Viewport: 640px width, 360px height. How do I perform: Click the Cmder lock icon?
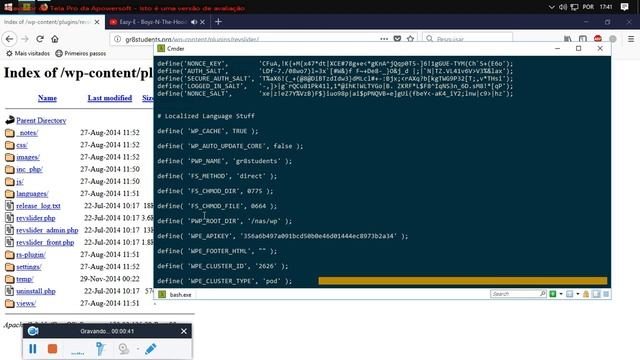coord(586,294)
